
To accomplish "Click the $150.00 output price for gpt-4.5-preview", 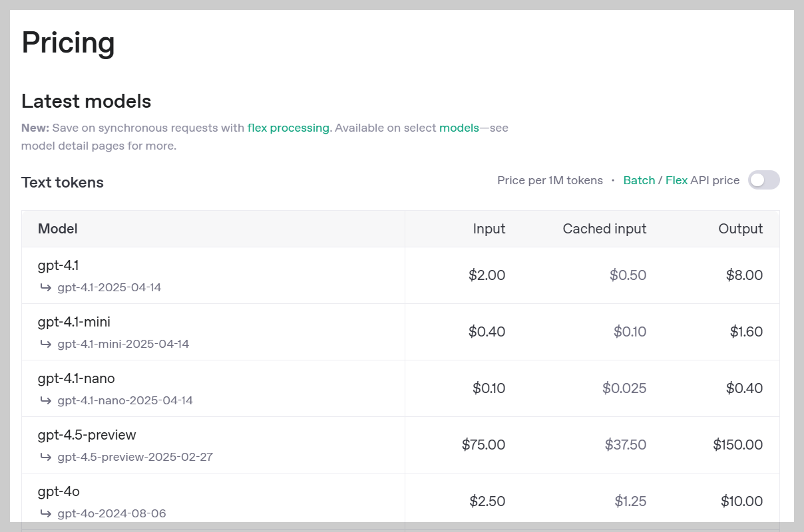I will [737, 444].
